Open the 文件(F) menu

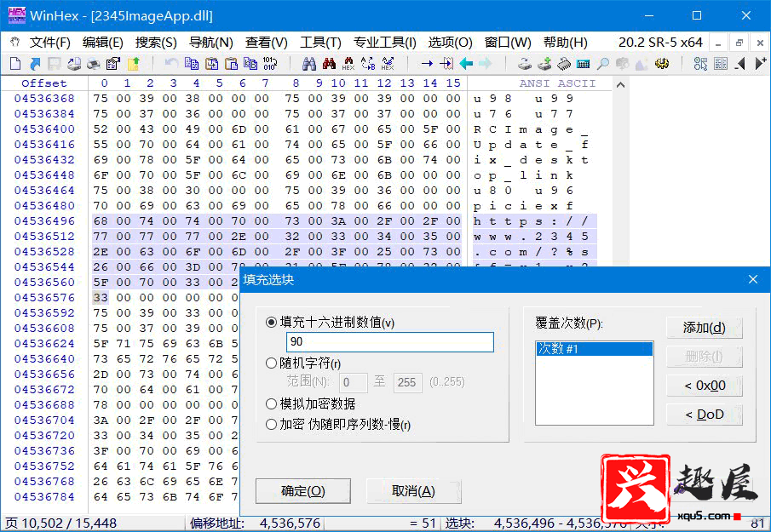tap(49, 43)
